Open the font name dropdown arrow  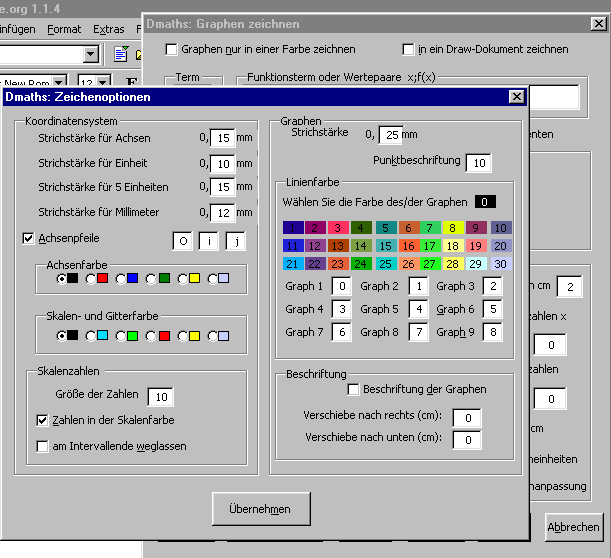coord(59,81)
